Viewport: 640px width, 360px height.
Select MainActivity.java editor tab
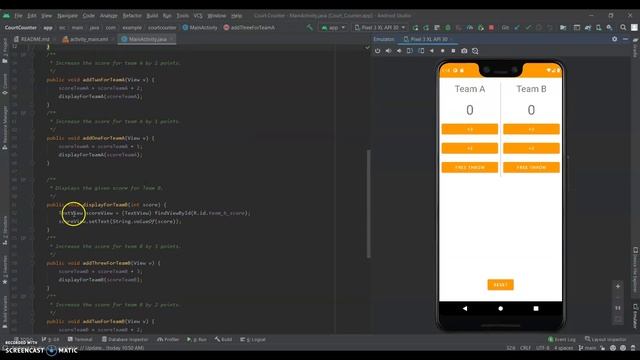pos(147,39)
